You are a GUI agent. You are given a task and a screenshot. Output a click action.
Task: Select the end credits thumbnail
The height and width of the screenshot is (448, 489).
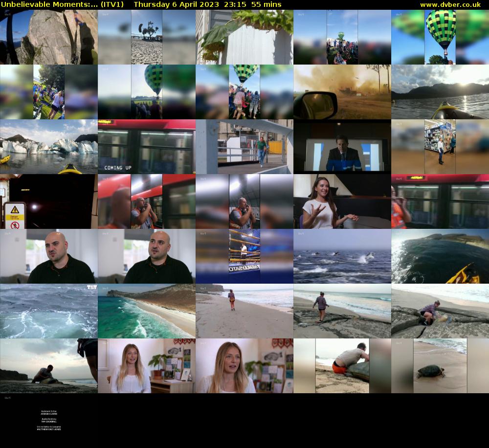49,421
